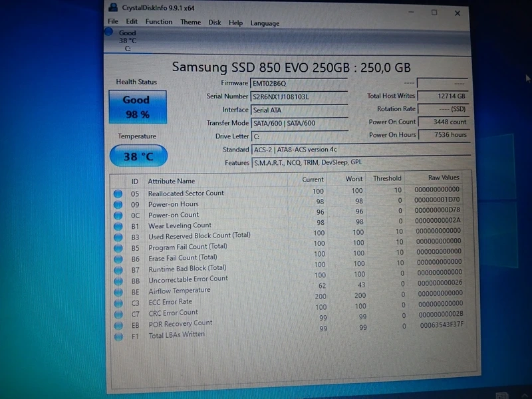Open the Edit menu
The height and width of the screenshot is (399, 532).
pyautogui.click(x=132, y=22)
